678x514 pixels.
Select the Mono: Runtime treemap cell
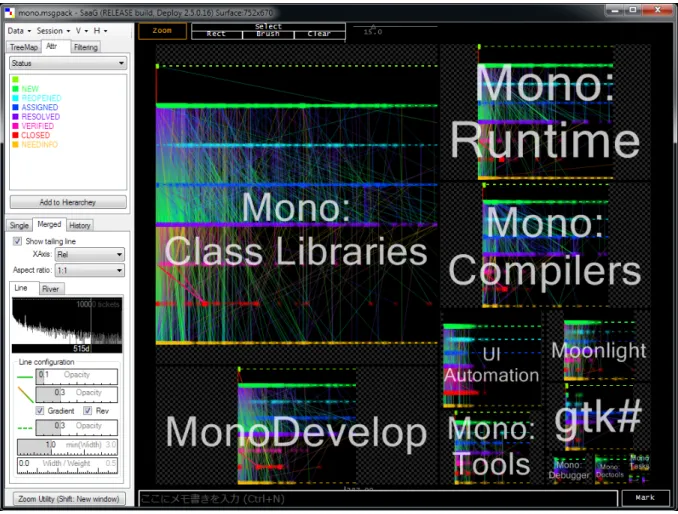[545, 112]
